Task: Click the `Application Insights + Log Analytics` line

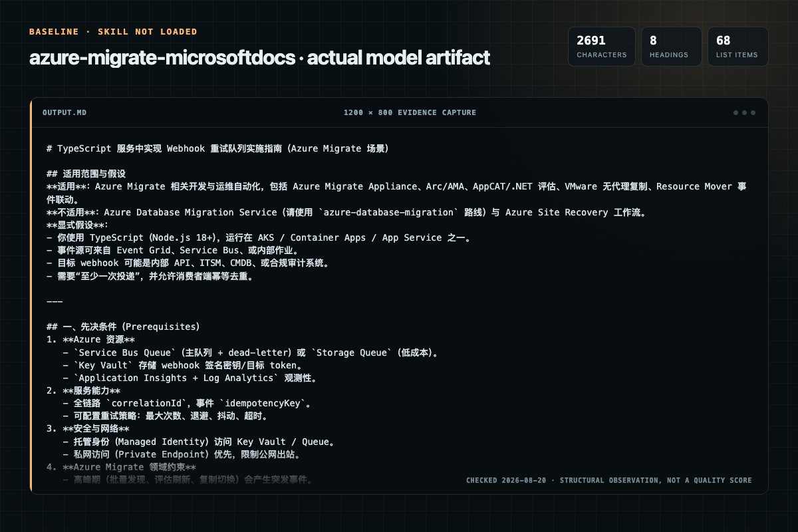Action: click(x=190, y=378)
